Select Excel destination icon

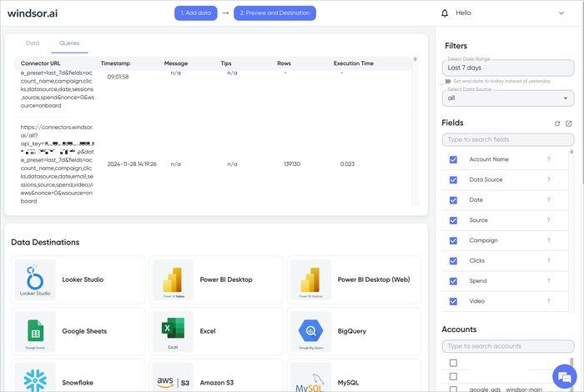click(x=174, y=331)
